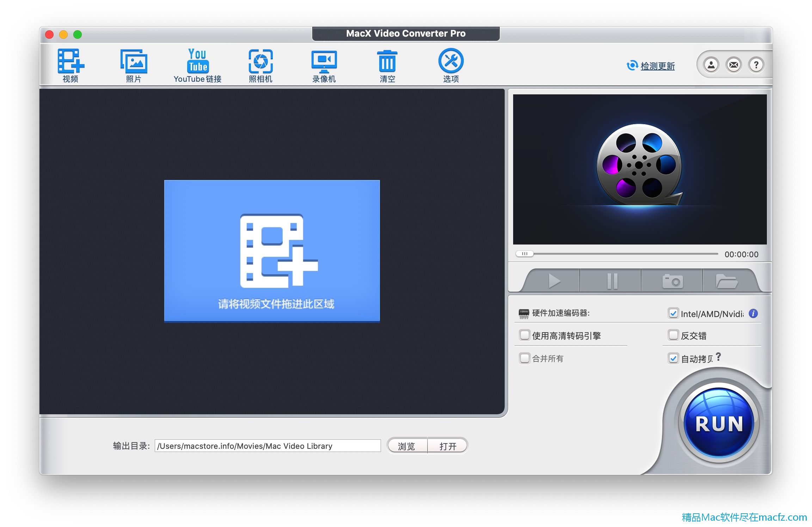Click the 检测更新 update refresh icon
This screenshot has height=527, width=812.
tap(632, 66)
